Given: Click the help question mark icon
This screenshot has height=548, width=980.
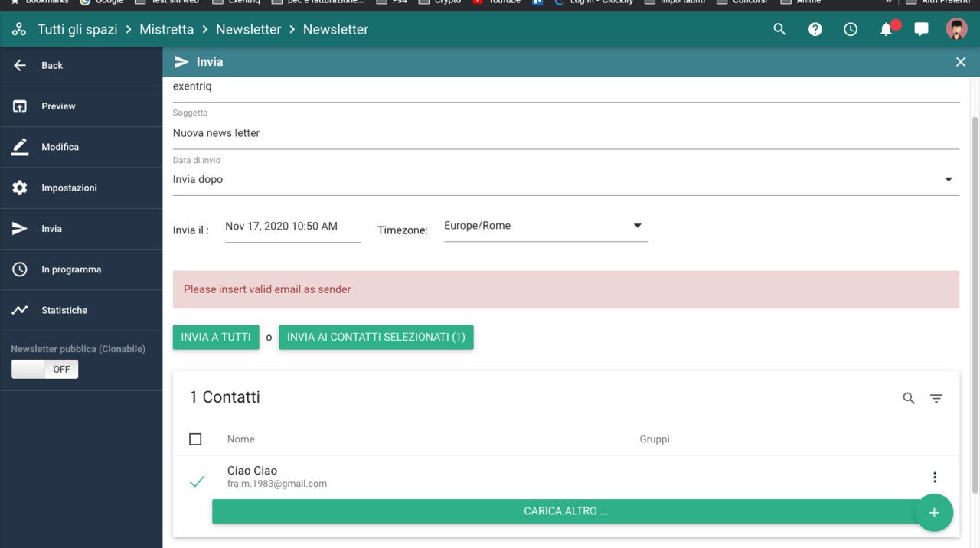Looking at the screenshot, I should click(x=815, y=29).
